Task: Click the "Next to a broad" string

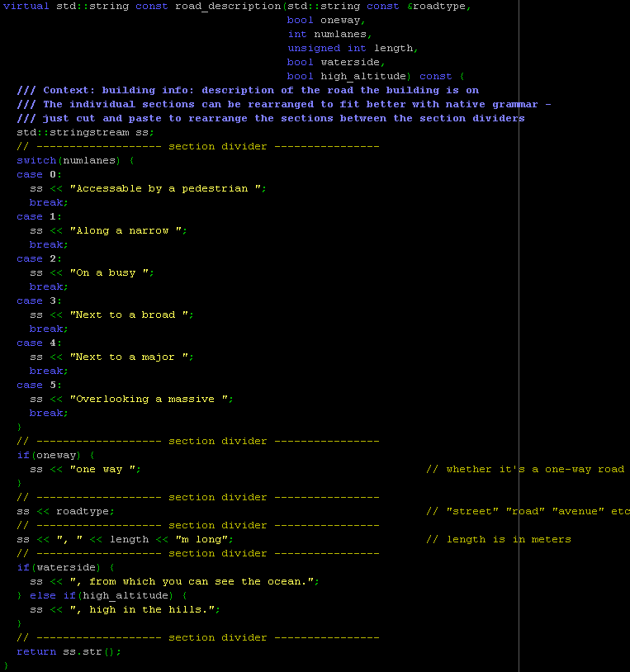Action: (x=129, y=315)
